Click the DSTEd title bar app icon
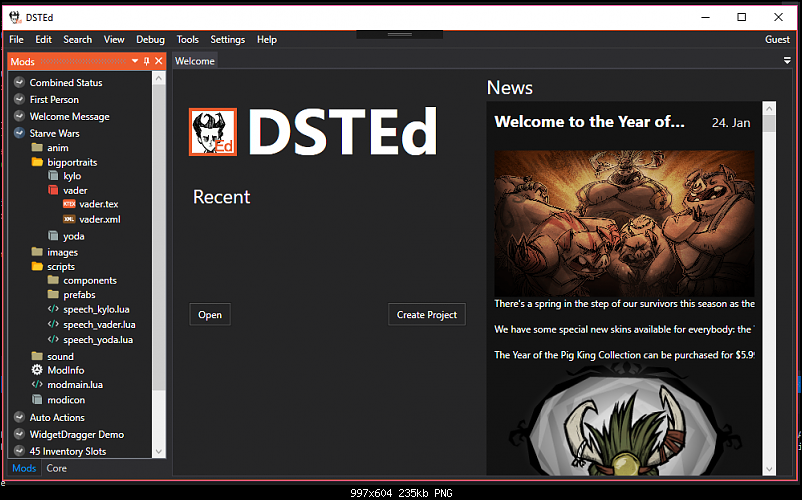Image resolution: width=802 pixels, height=500 pixels. click(x=15, y=17)
